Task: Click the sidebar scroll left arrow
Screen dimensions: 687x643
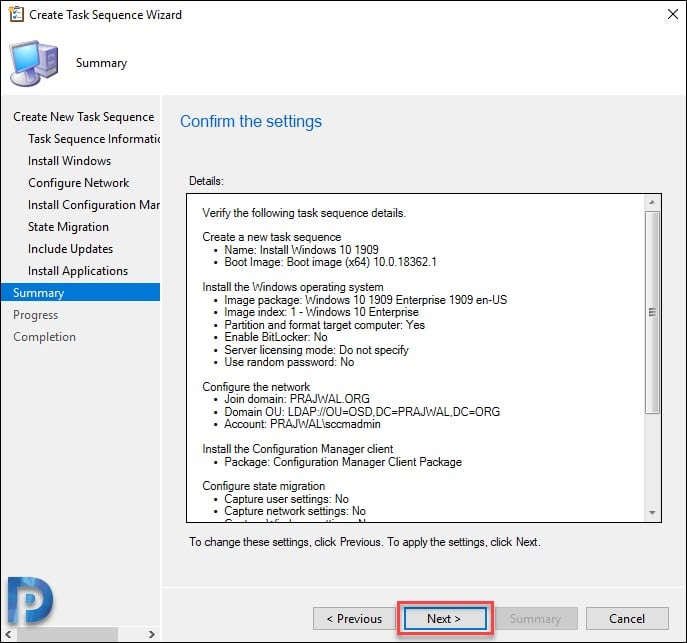Action: 8,634
